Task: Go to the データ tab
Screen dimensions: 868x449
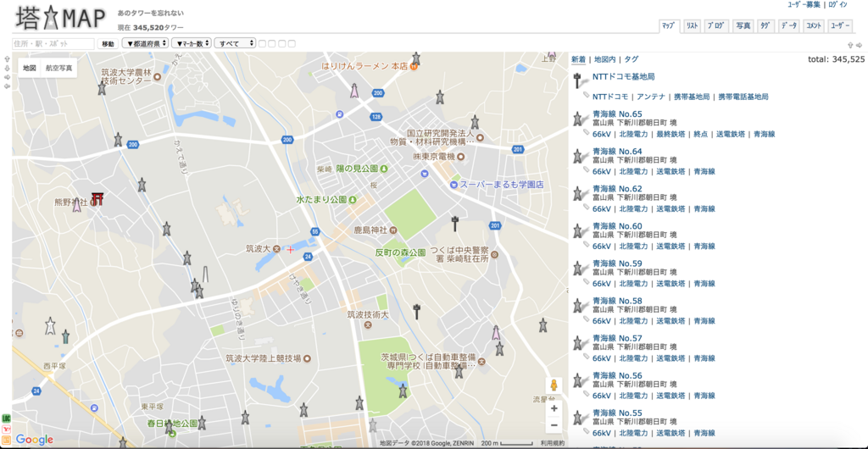Action: (789, 26)
